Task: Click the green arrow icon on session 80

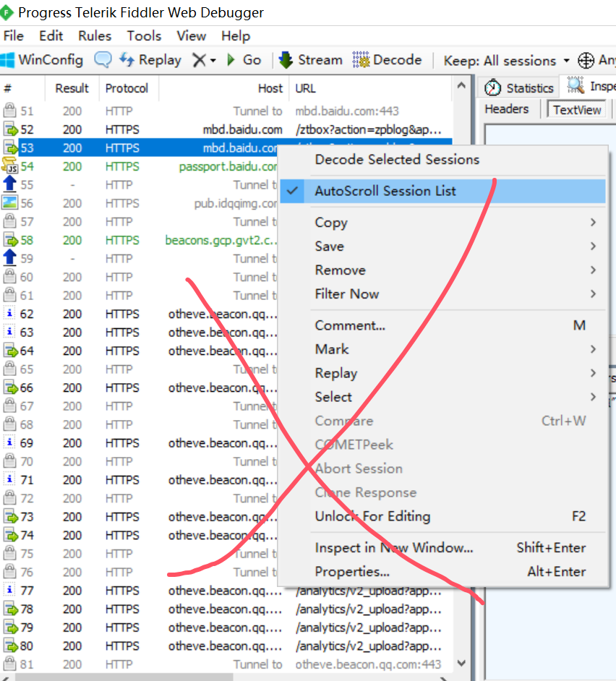Action: (x=10, y=646)
